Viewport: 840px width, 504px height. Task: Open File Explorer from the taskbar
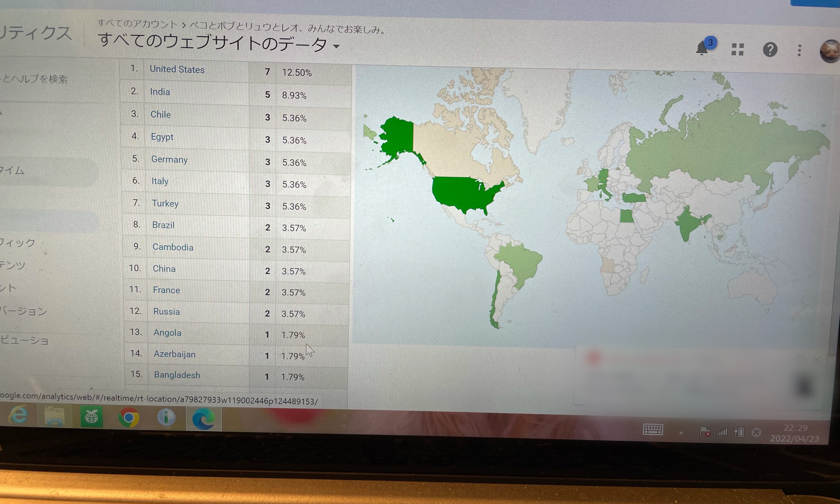pos(55,416)
